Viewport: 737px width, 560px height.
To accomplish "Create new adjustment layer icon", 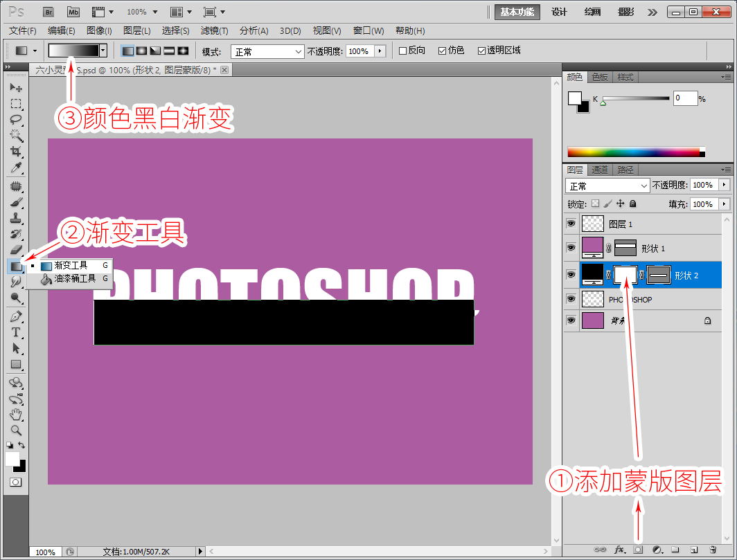I will (657, 549).
